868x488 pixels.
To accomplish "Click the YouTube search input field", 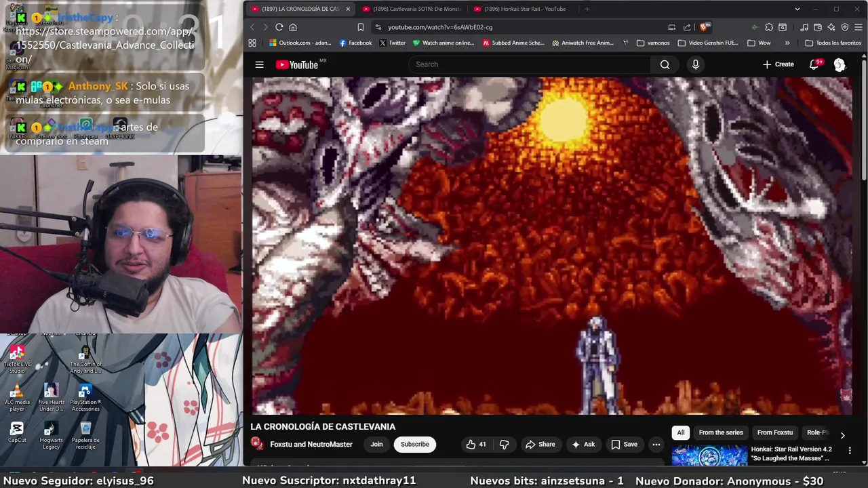I will (529, 64).
